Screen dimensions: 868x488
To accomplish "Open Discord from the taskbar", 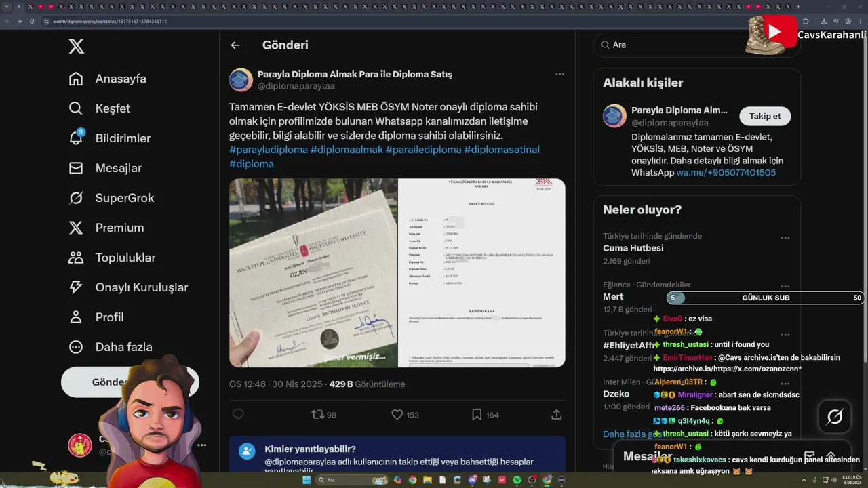I will (x=473, y=480).
